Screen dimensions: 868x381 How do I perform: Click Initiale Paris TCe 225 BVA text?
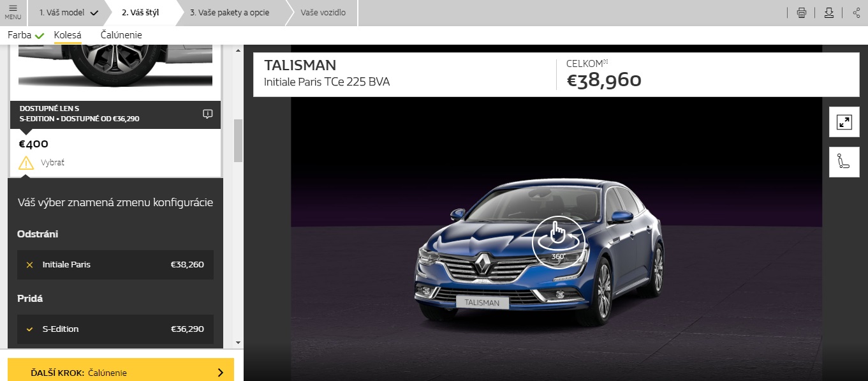(x=327, y=82)
